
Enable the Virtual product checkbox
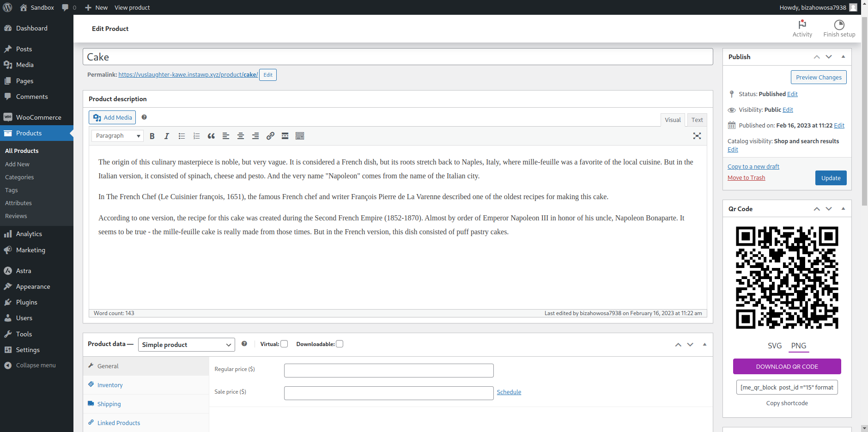tap(284, 344)
